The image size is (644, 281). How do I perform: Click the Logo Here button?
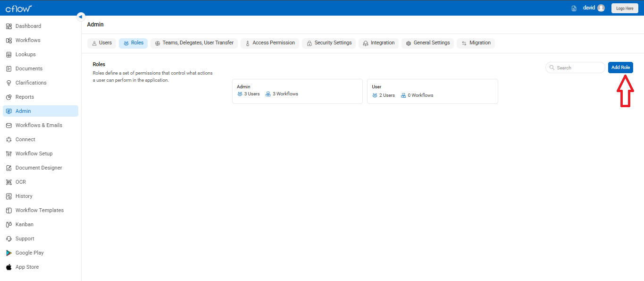(x=625, y=8)
